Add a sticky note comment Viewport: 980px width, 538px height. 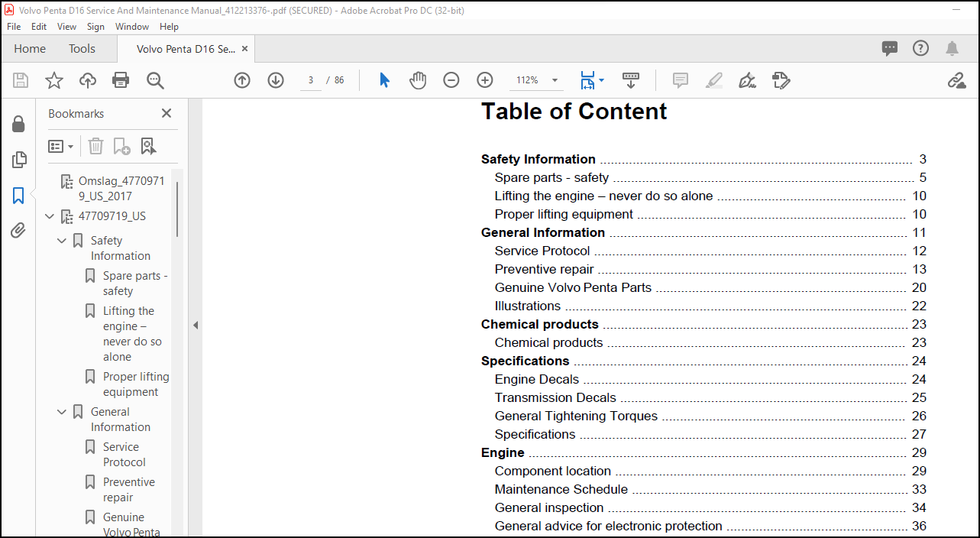pyautogui.click(x=681, y=80)
